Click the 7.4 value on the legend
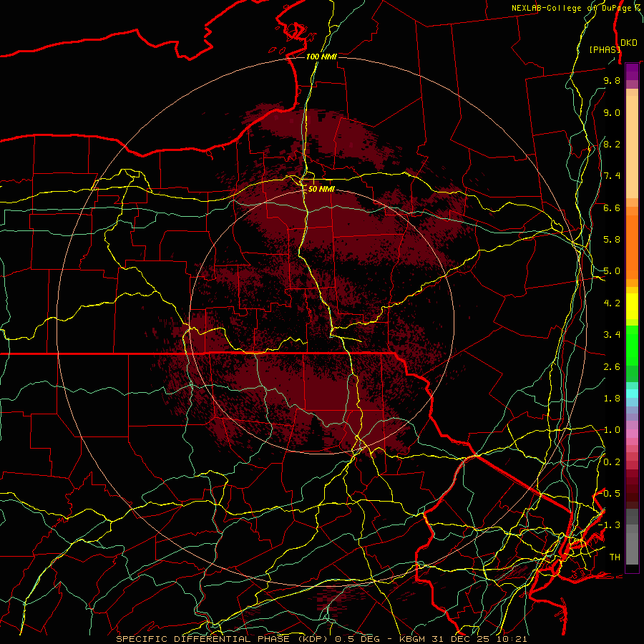 [x=612, y=176]
